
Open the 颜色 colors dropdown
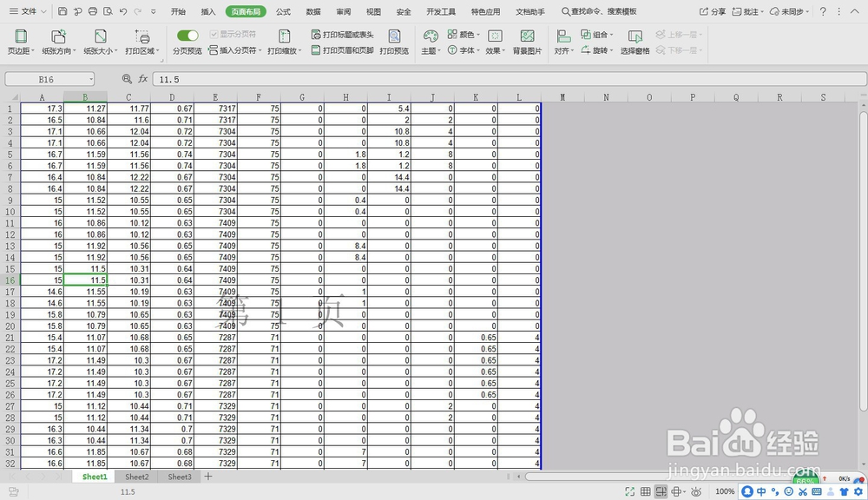pos(464,35)
